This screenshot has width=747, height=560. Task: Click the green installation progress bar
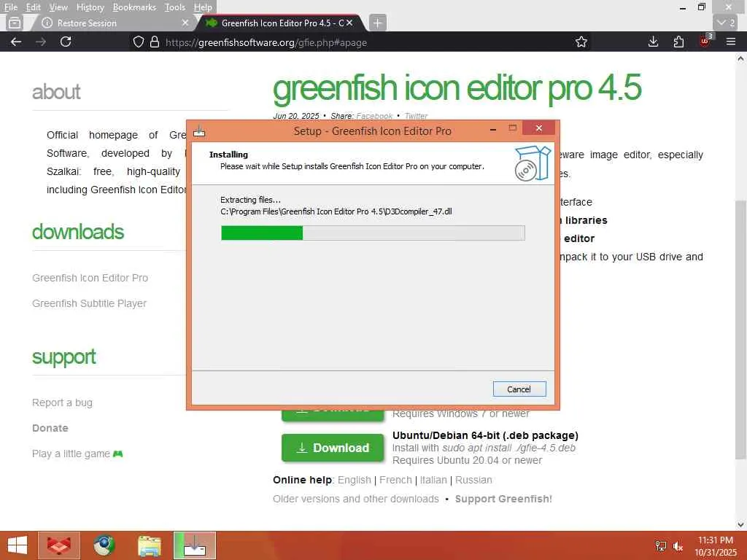pos(373,233)
